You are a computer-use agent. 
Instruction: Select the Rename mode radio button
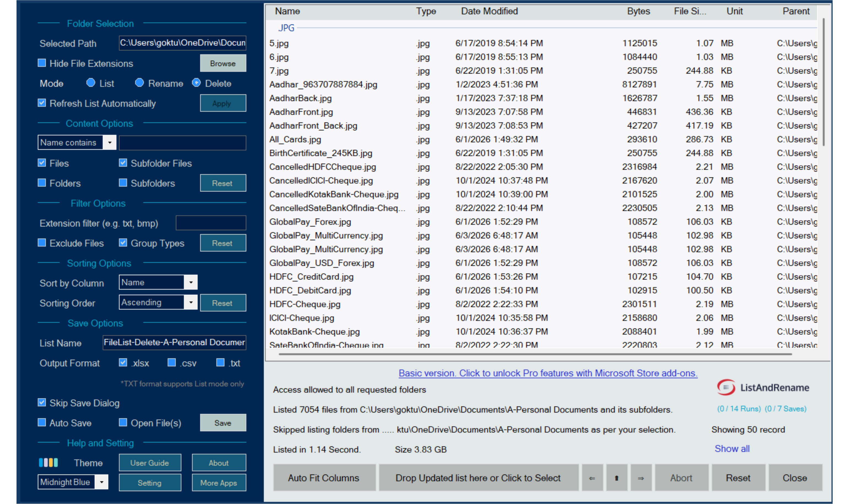[139, 83]
